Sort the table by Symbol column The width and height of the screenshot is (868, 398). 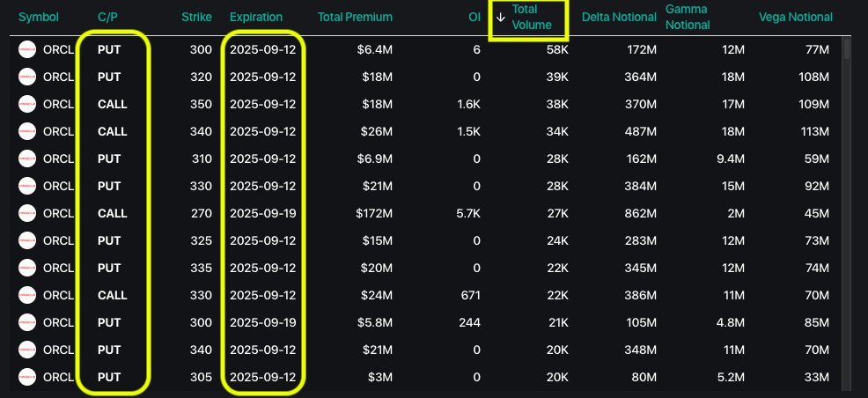tap(38, 17)
